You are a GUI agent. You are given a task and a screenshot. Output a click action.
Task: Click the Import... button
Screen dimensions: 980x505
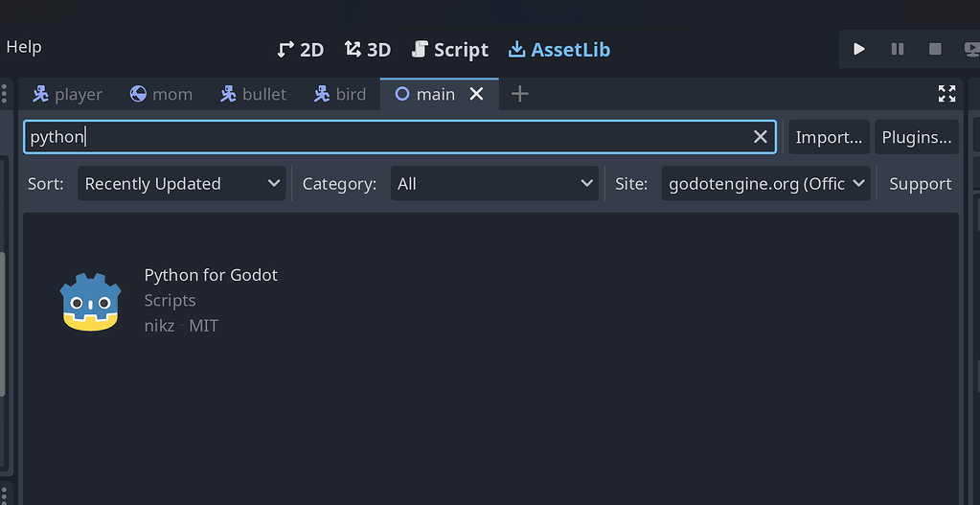pyautogui.click(x=829, y=137)
